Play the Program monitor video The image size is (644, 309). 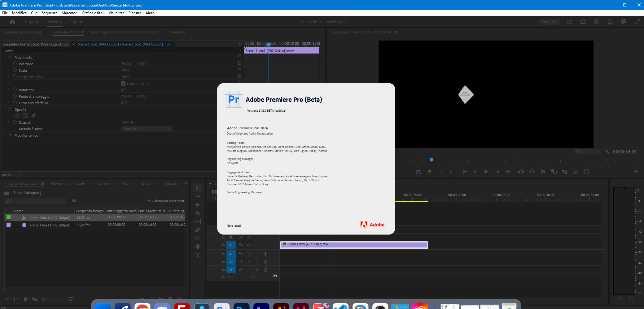pos(486,172)
